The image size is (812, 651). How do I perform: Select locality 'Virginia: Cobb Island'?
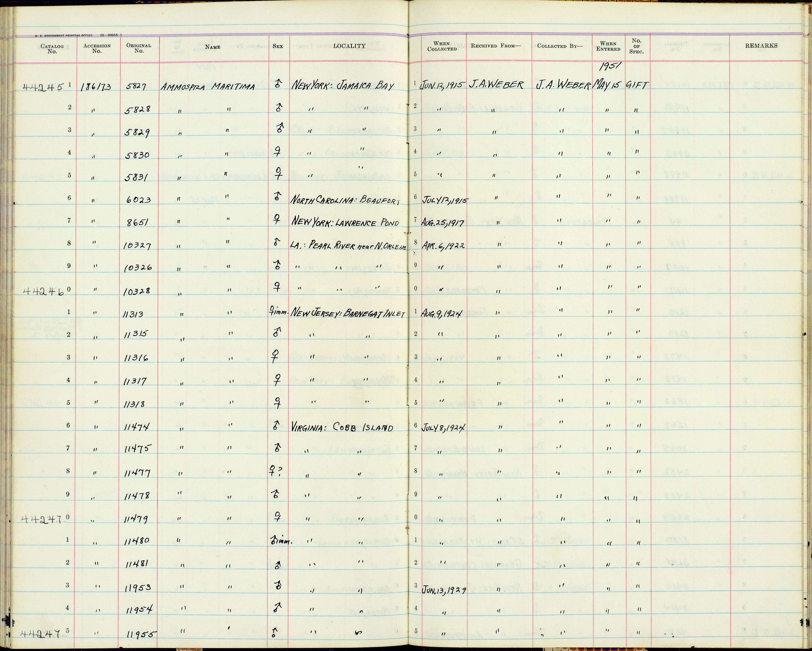tap(342, 428)
